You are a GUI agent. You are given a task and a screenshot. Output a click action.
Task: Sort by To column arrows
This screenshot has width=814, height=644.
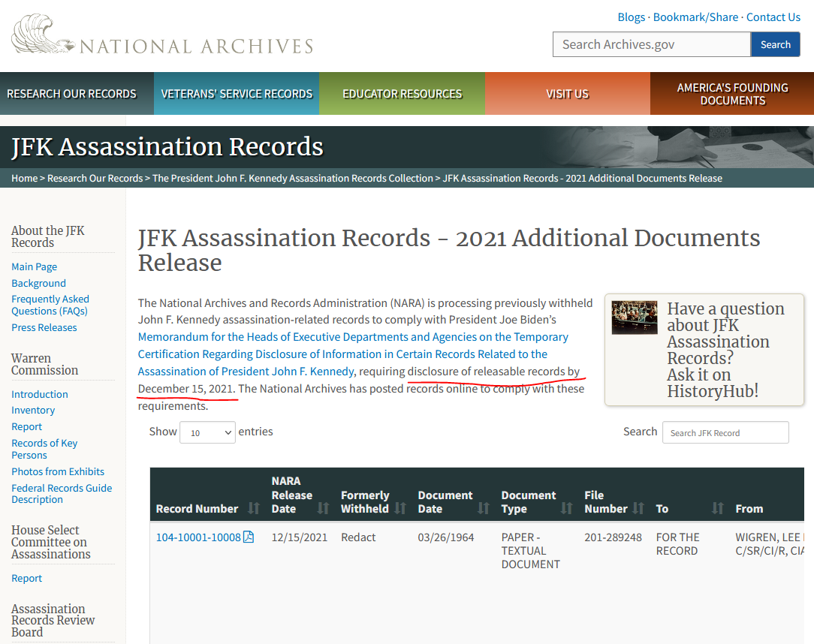pyautogui.click(x=717, y=508)
